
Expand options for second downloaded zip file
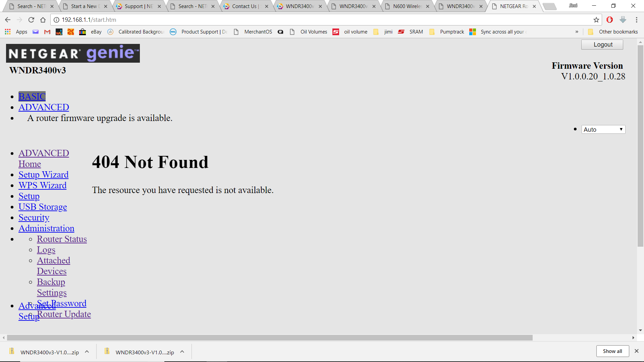tap(182, 352)
